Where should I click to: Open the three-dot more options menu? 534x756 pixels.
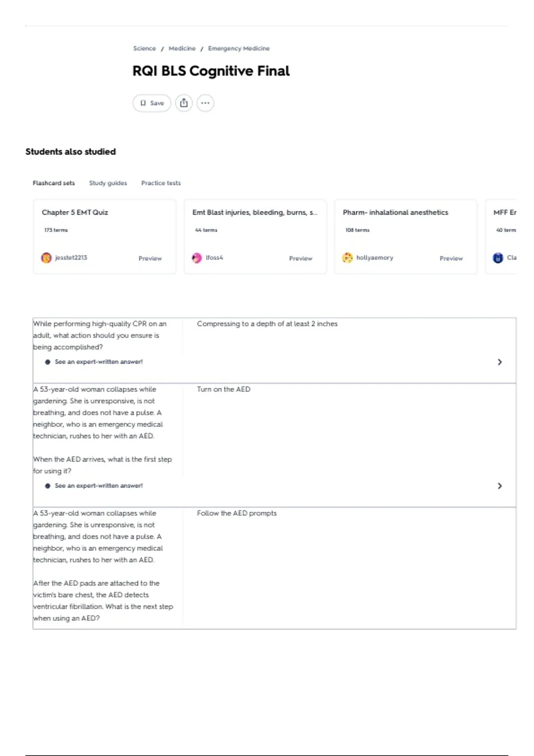coord(205,103)
